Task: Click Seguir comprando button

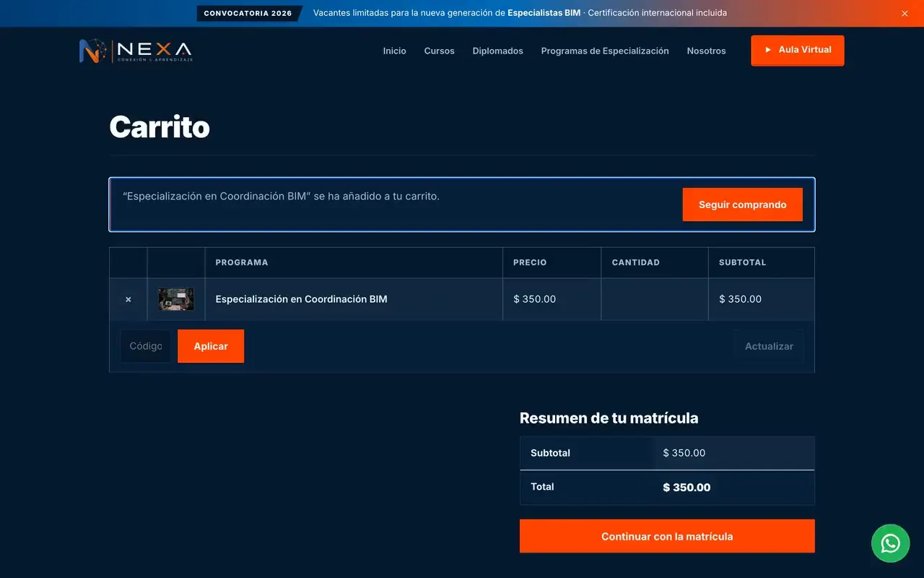Action: click(743, 204)
